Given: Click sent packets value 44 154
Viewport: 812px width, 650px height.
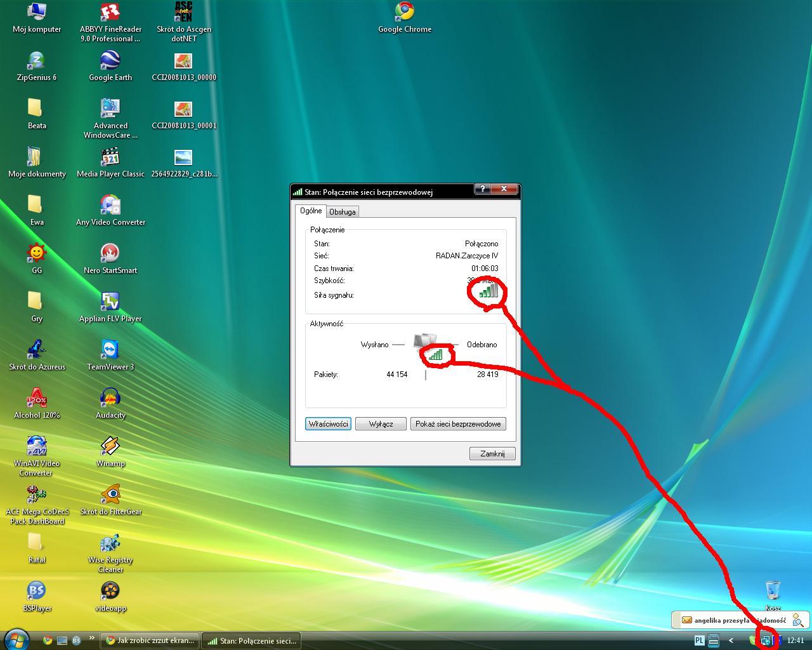Looking at the screenshot, I should (397, 375).
